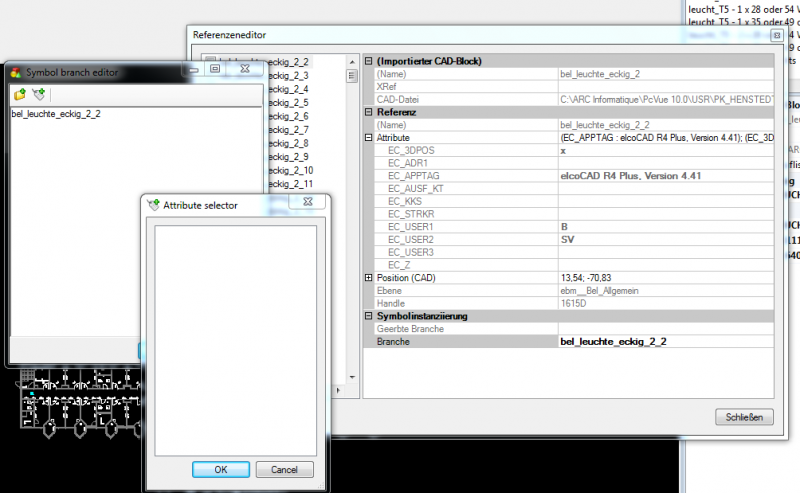Close the Referenzeneditor window
Viewport: 800px width, 493px height.
(x=777, y=35)
